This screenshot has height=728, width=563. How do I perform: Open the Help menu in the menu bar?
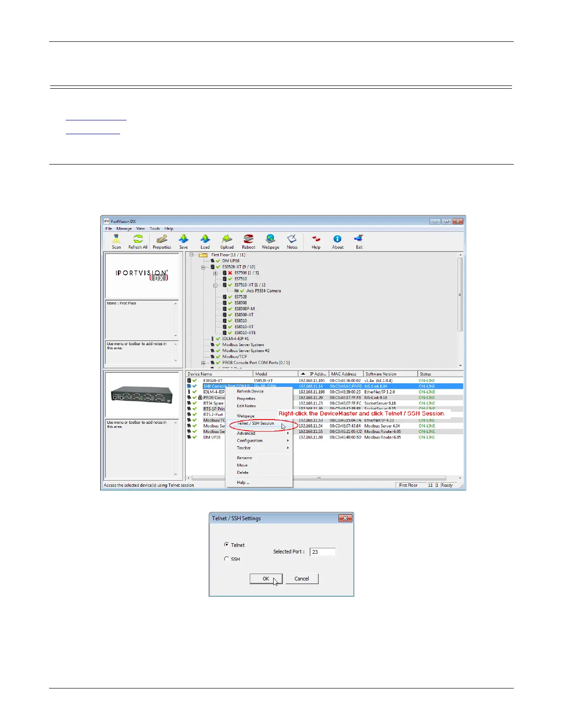[169, 228]
